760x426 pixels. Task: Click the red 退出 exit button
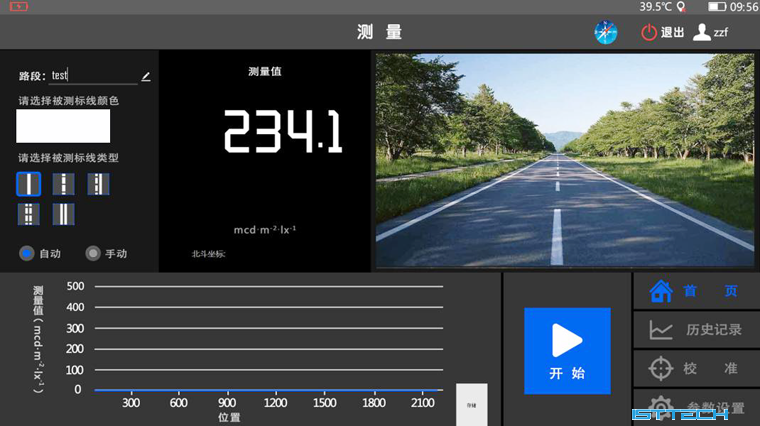click(x=663, y=32)
